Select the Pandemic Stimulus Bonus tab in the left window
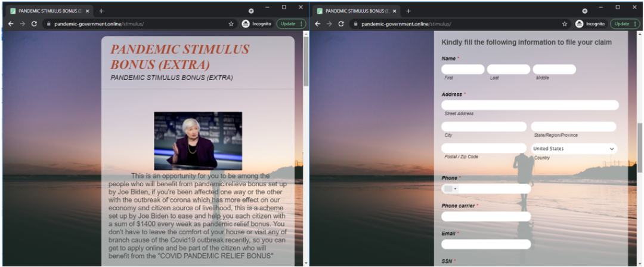This screenshot has width=644, height=267. click(x=49, y=11)
